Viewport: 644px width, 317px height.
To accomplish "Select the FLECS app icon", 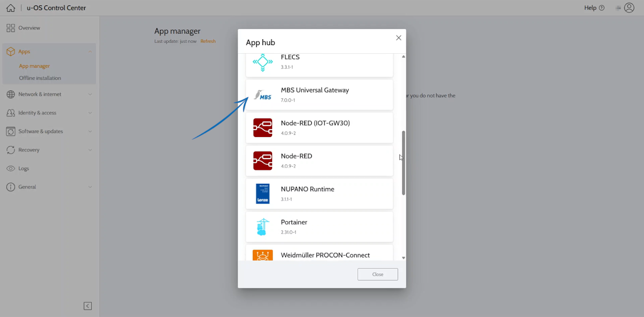I will [262, 62].
